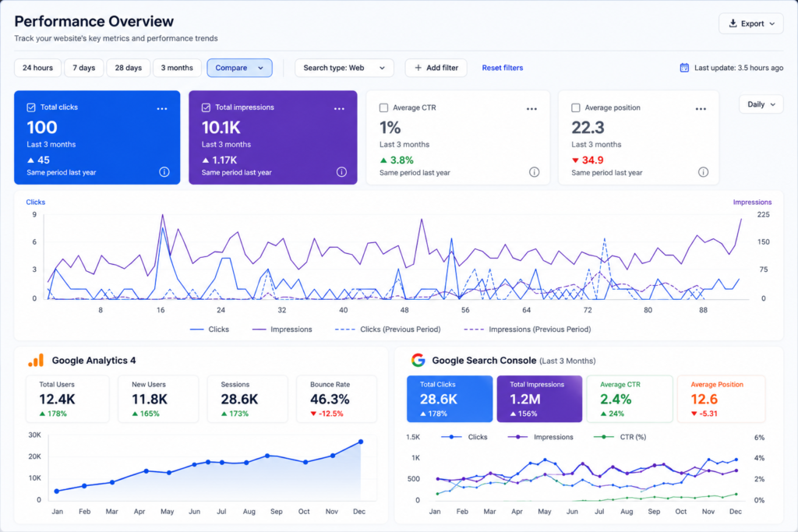Click the calendar icon beside Last update
Image resolution: width=798 pixels, height=532 pixels.
pos(684,68)
